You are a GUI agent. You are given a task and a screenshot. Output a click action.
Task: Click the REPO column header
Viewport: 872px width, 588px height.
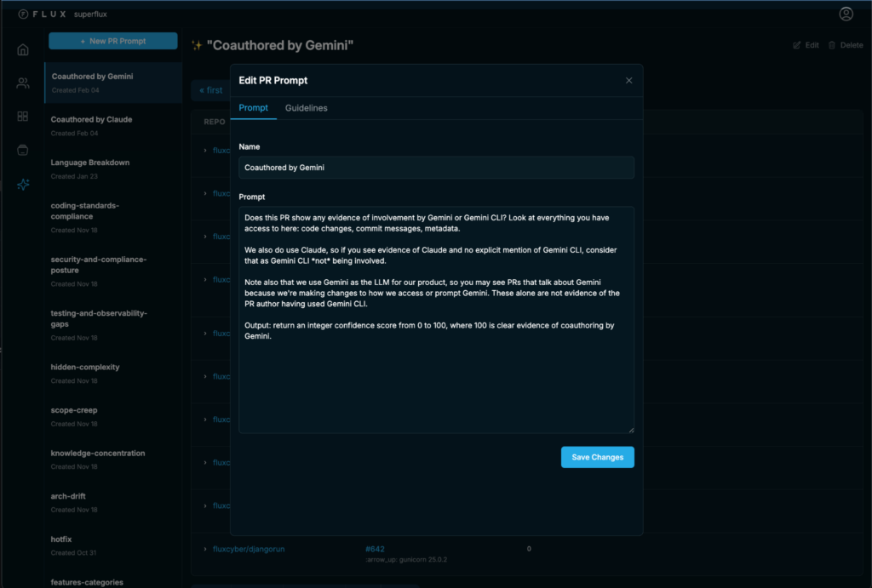[x=214, y=122]
